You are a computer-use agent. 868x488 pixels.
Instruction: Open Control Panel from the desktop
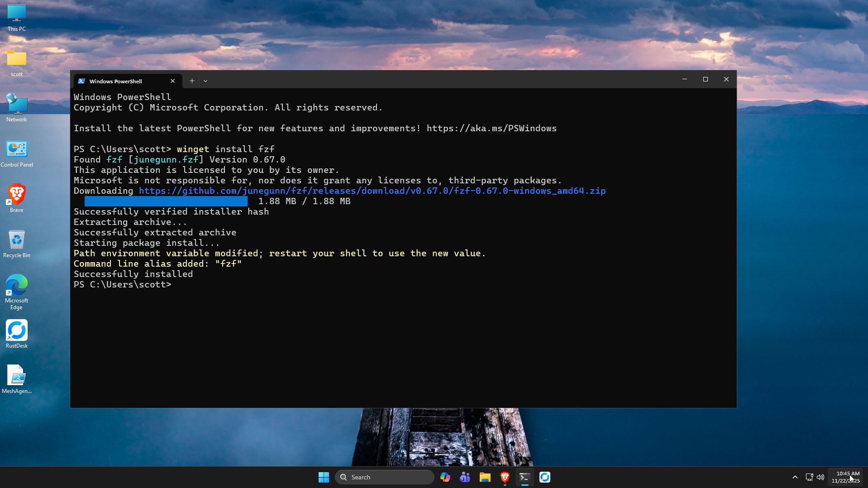(x=16, y=149)
